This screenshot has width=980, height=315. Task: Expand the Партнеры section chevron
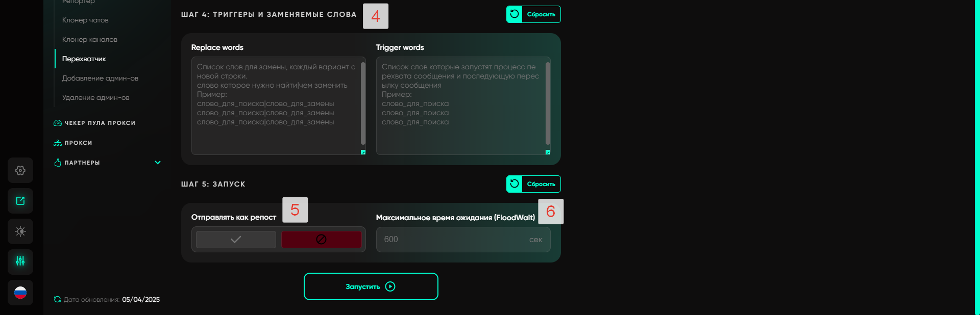coord(158,163)
